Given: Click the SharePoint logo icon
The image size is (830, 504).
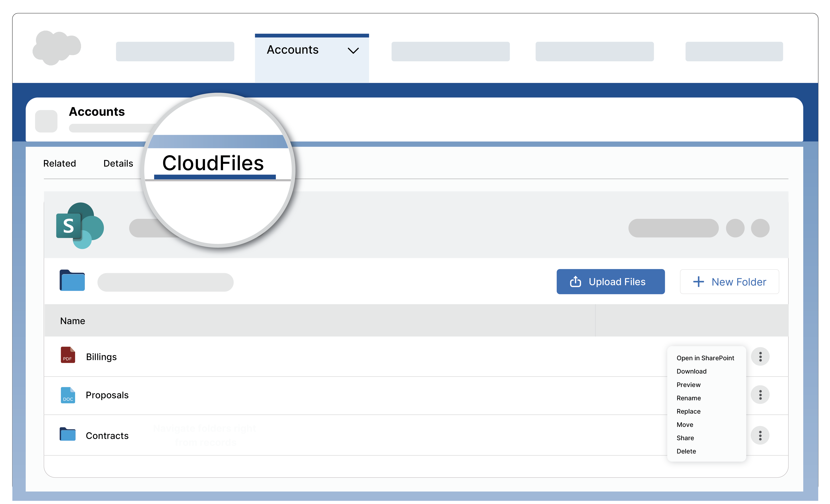Looking at the screenshot, I should click(x=80, y=225).
